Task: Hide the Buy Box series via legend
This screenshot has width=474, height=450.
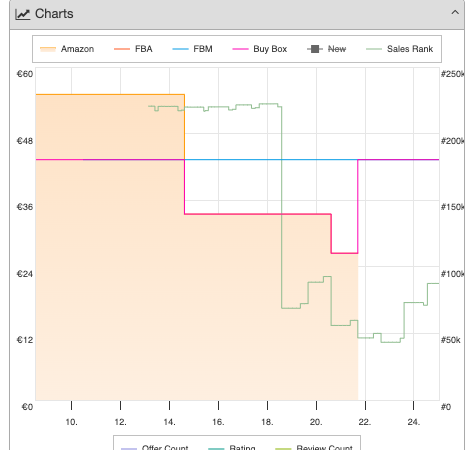Action: click(270, 49)
